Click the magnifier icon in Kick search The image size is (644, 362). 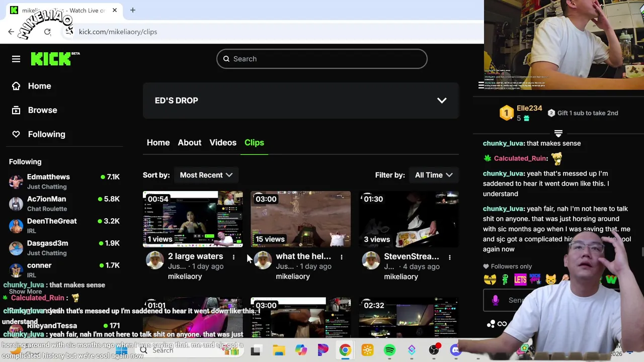[x=226, y=59]
